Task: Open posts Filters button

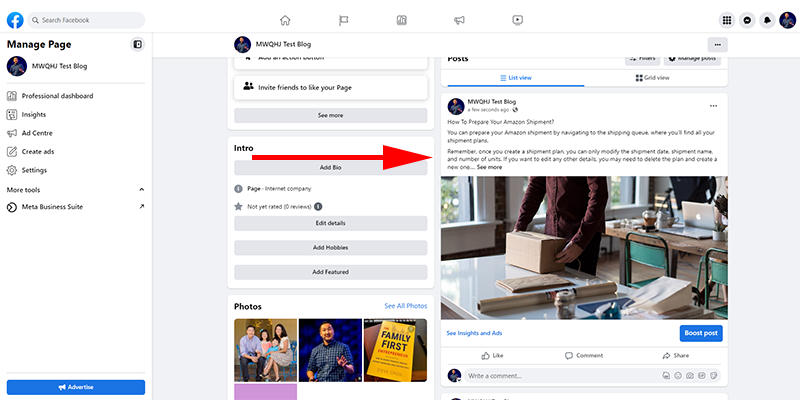Action: tap(643, 58)
